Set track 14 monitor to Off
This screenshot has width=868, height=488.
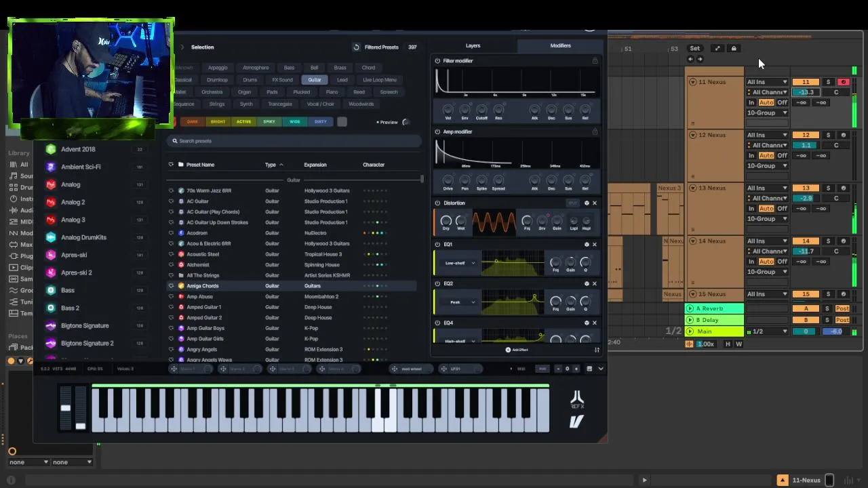782,262
